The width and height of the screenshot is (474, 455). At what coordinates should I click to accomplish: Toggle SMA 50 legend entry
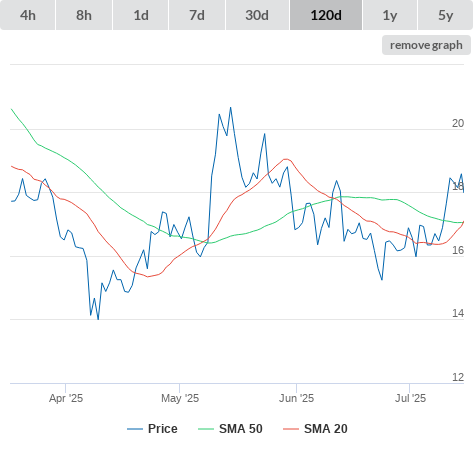230,429
